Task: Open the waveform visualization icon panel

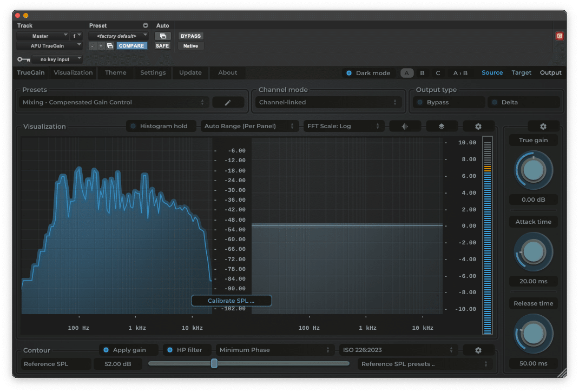Action: click(405, 126)
